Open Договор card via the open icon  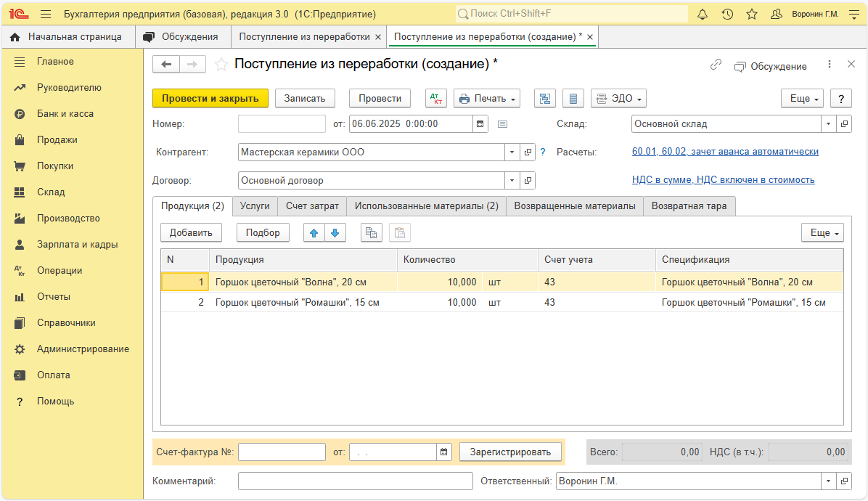[528, 181]
